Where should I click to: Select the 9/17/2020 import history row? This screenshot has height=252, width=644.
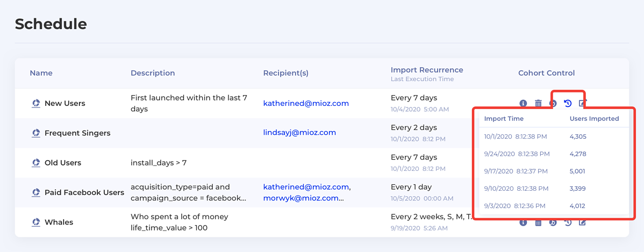(x=554, y=171)
